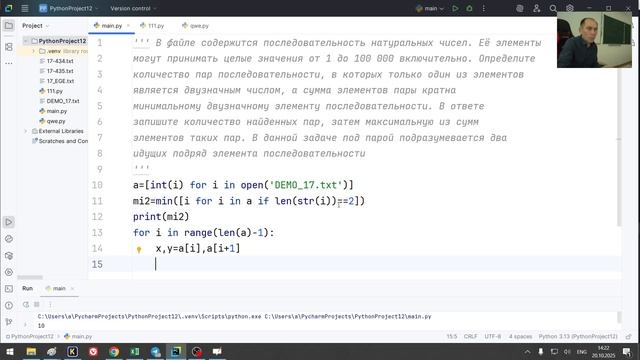Run the main configuration
The image size is (640, 360).
click(455, 8)
